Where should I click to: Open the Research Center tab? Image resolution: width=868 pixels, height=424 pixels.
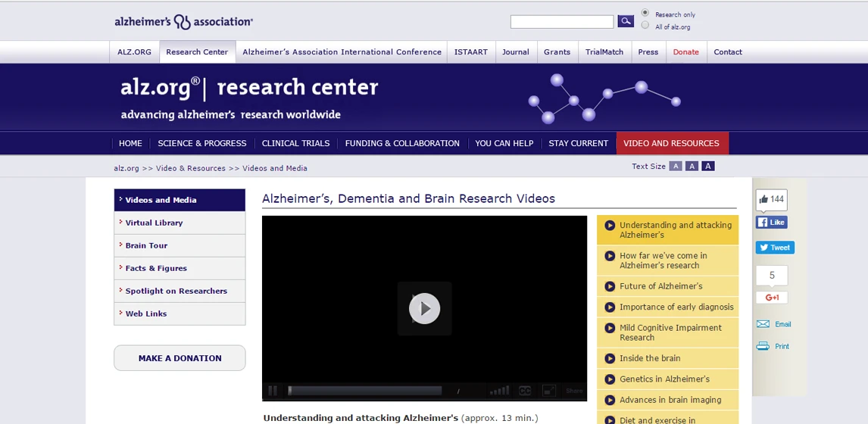197,52
